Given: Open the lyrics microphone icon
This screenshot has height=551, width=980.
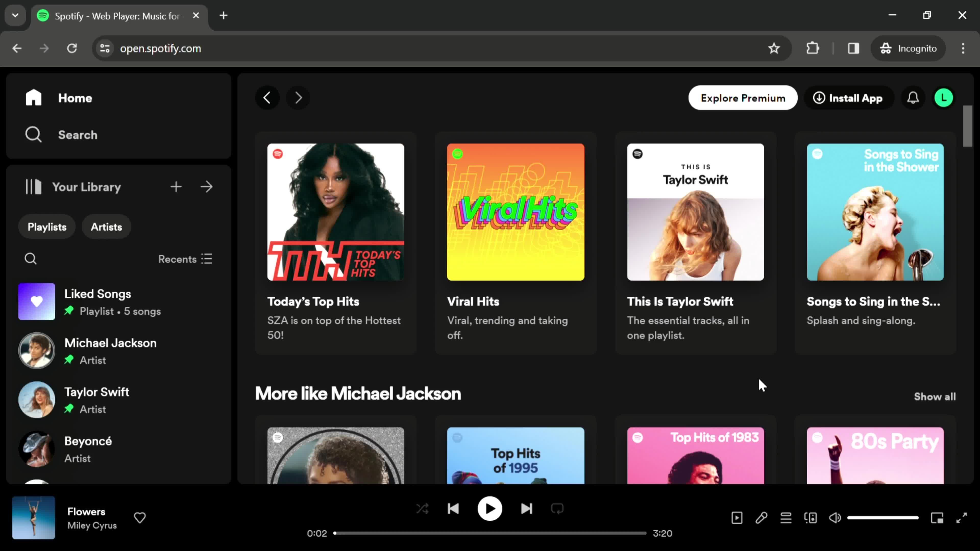Looking at the screenshot, I should pos(761,518).
